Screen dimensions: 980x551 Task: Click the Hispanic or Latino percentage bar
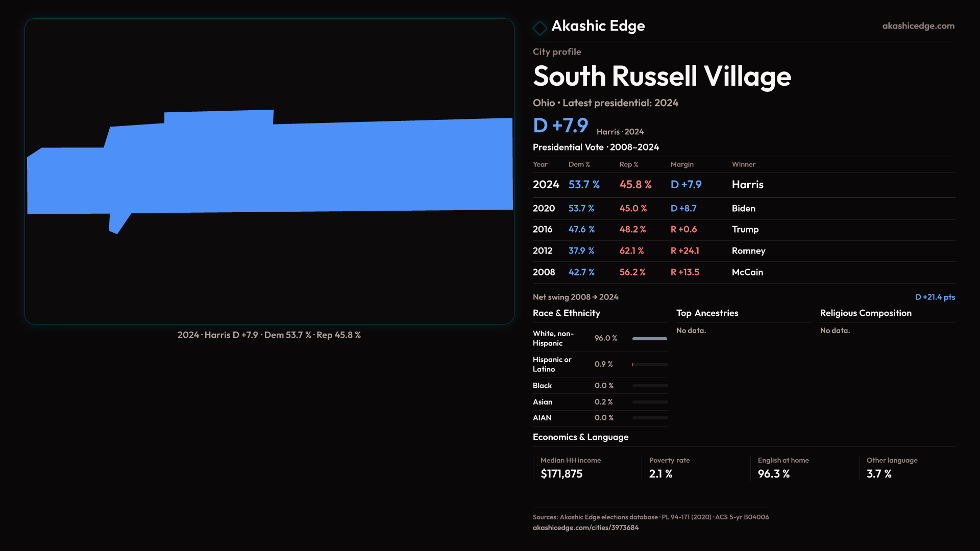tap(649, 365)
